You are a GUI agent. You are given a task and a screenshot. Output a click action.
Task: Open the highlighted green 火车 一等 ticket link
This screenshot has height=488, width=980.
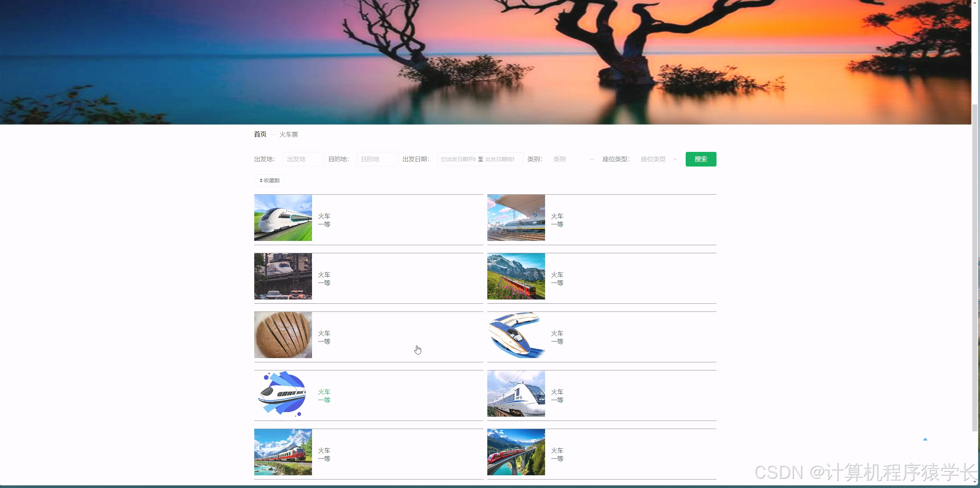(324, 395)
